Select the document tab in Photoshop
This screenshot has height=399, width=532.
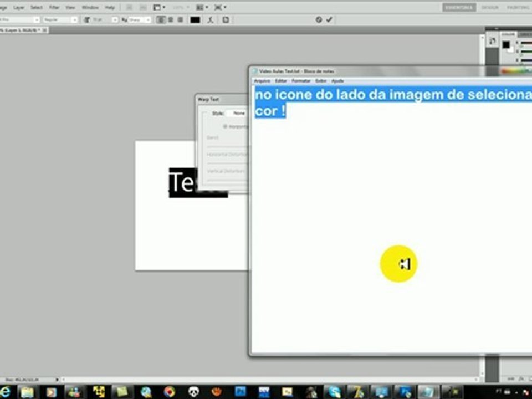coord(24,30)
